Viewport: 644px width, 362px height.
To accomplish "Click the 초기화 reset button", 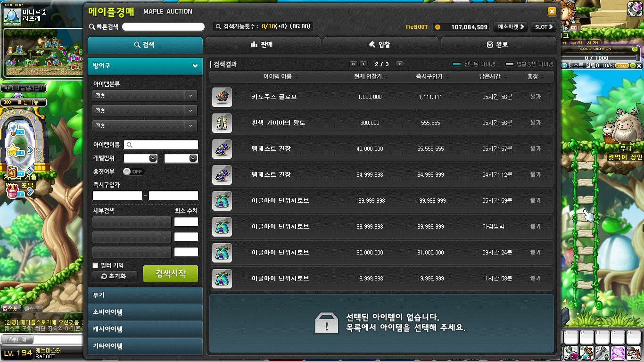I will pyautogui.click(x=115, y=276).
